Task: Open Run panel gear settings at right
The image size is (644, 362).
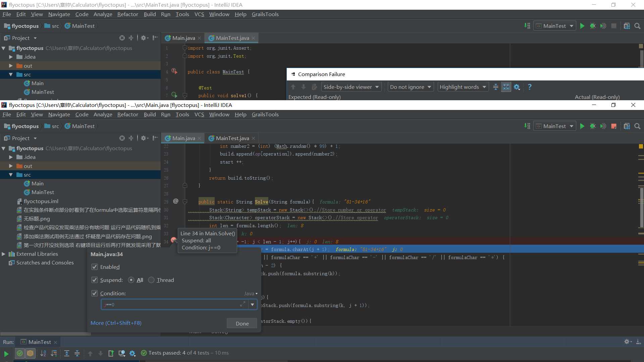Action: [x=628, y=342]
